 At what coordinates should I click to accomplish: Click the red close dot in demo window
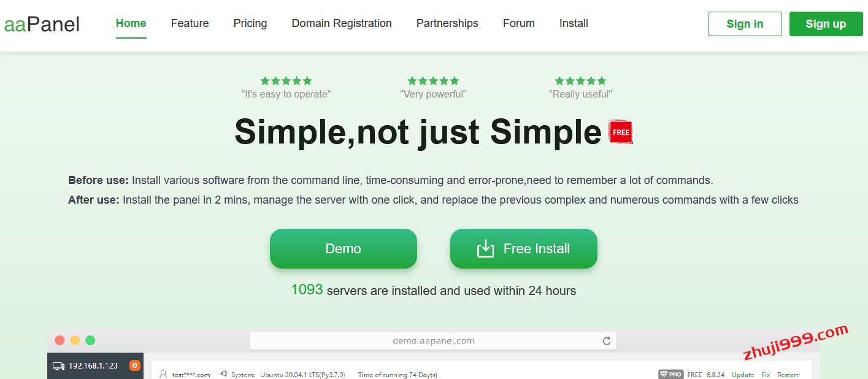(x=60, y=340)
